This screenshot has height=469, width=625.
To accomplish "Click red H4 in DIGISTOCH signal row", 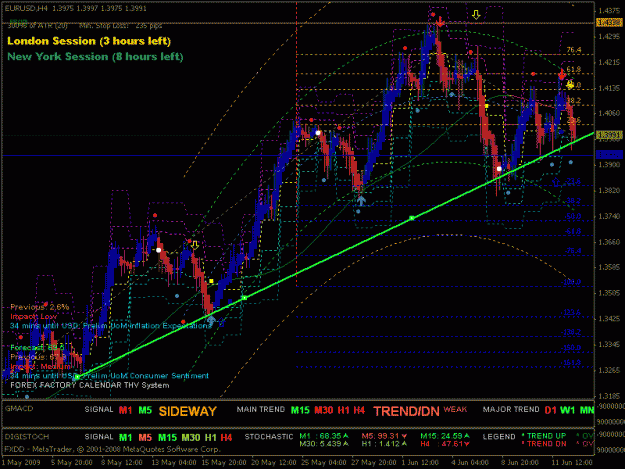I will coord(226,438).
